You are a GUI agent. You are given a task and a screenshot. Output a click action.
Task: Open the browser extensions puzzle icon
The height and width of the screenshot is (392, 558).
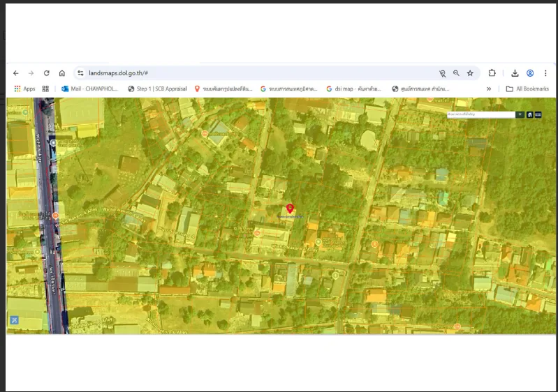tap(492, 73)
